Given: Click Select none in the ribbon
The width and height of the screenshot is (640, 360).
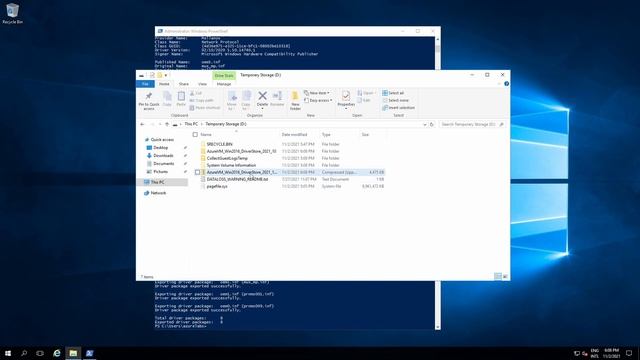Looking at the screenshot, I should tap(396, 100).
